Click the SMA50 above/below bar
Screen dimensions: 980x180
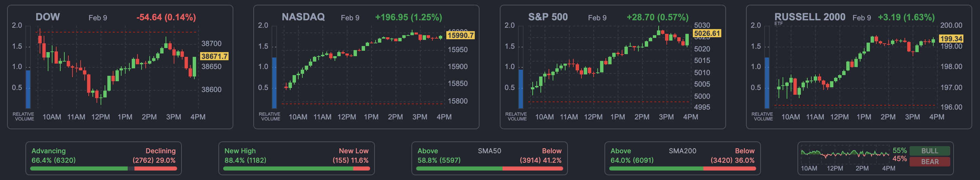coord(490,168)
